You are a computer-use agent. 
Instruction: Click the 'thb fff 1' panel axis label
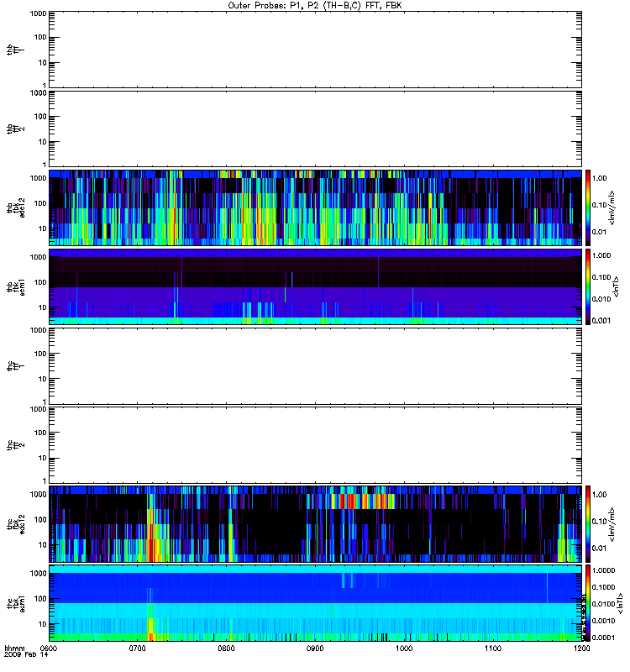coord(15,50)
